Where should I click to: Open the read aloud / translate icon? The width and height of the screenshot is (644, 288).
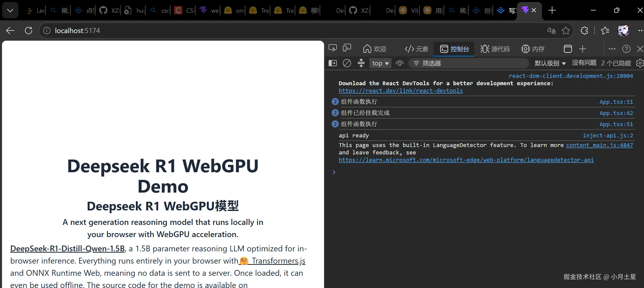pos(552,31)
